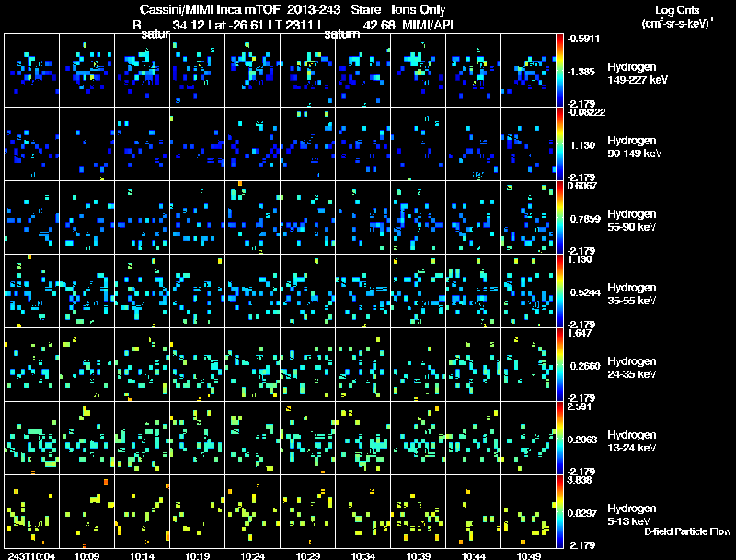Click the color bar for the 149-227 keV row

(559, 70)
